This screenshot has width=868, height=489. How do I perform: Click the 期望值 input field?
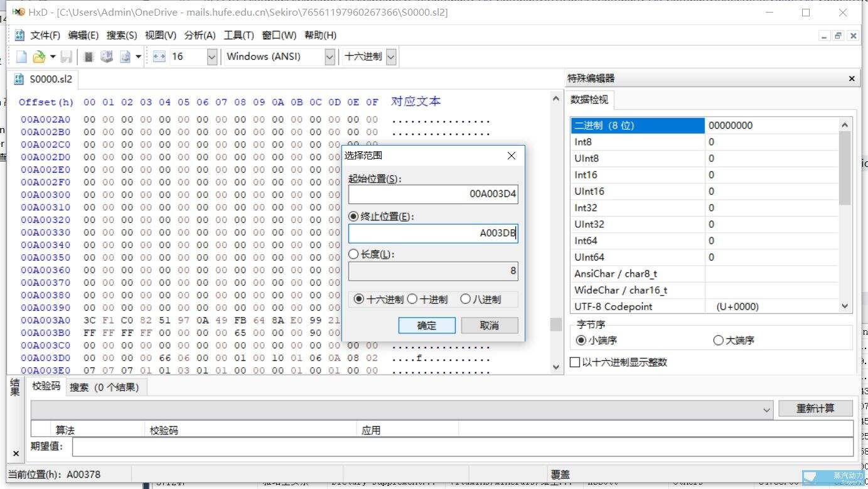[x=463, y=446]
